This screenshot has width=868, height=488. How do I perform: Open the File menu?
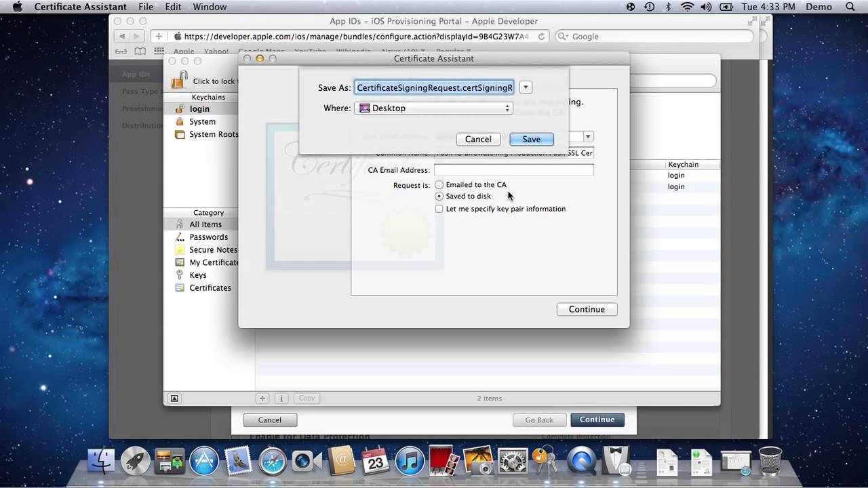pos(146,7)
